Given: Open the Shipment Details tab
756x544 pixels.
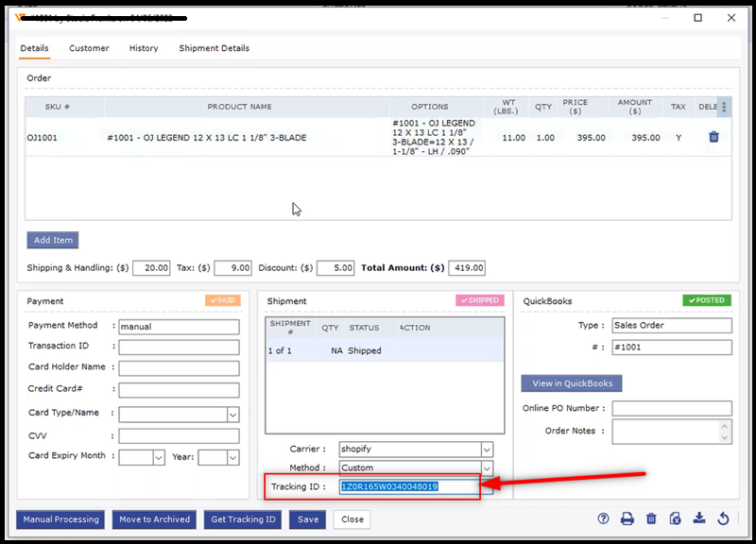Looking at the screenshot, I should (214, 48).
